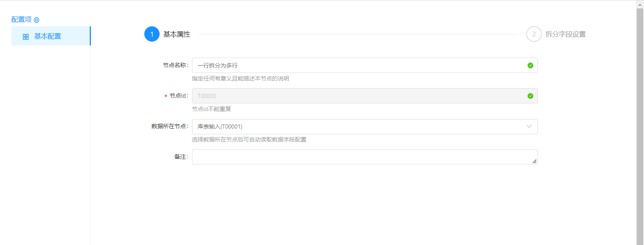Screen dimensions: 644x245
Task: Click the 备注 textarea resize handle
Action: pos(534,161)
